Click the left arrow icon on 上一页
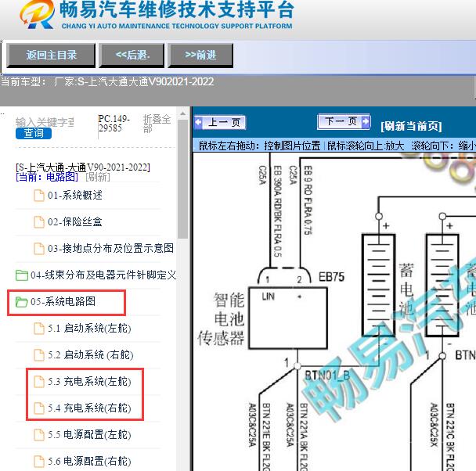 click(199, 123)
